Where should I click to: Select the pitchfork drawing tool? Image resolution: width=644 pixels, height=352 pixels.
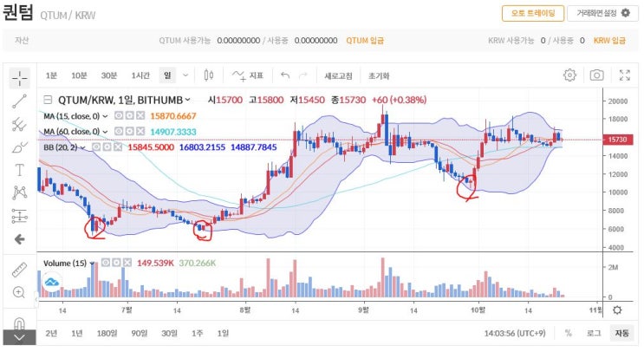point(19,124)
